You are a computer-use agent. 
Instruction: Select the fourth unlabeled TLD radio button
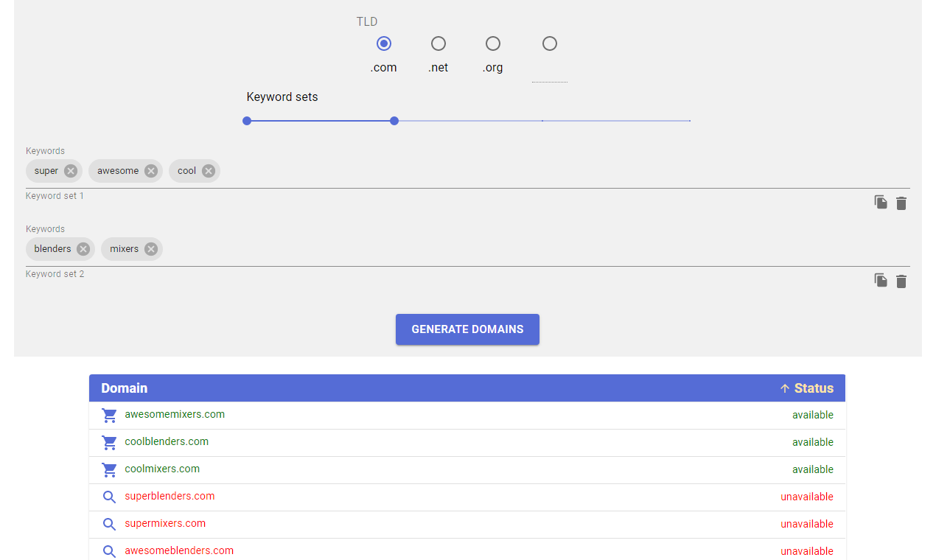tap(549, 43)
